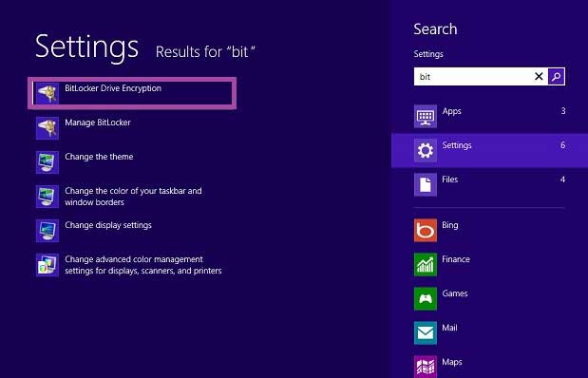Click the magnifying glass search button

556,77
